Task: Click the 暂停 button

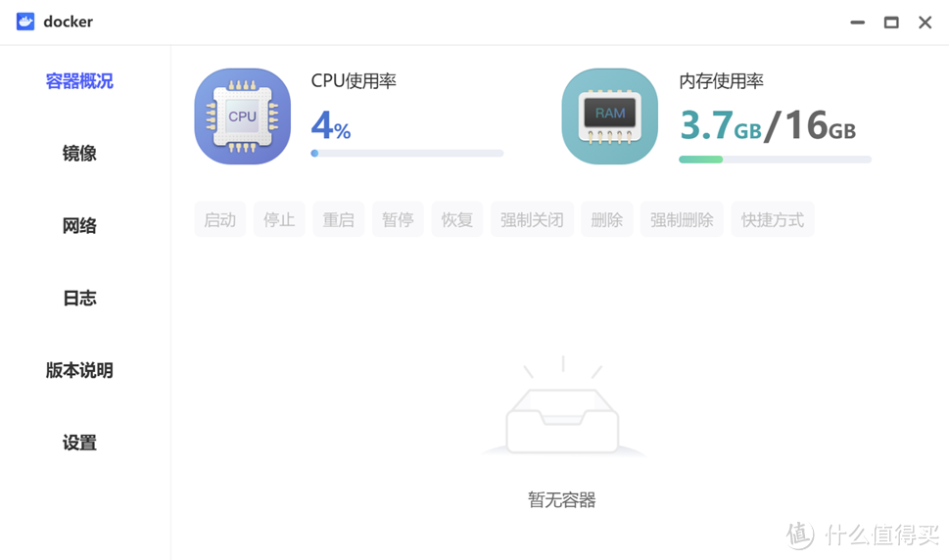Action: click(398, 219)
